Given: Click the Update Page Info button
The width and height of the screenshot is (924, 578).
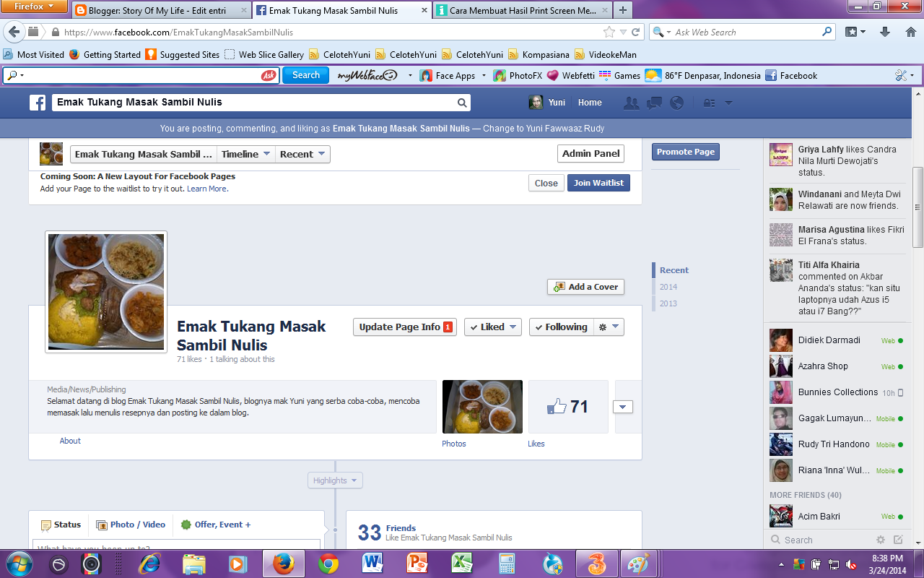Looking at the screenshot, I should [x=405, y=327].
